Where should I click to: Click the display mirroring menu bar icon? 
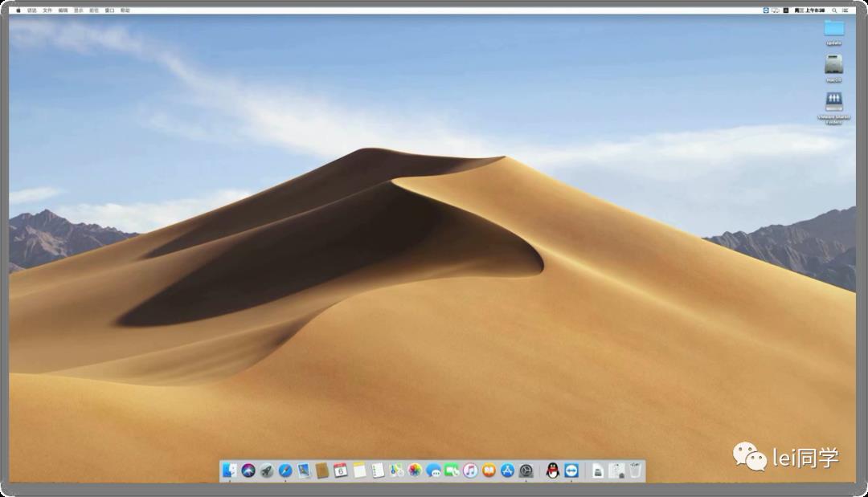(776, 10)
